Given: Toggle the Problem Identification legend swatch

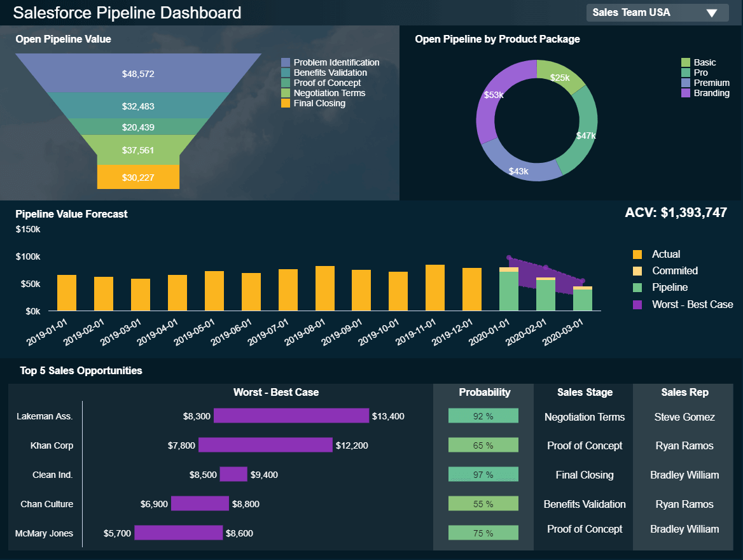Looking at the screenshot, I should [x=286, y=62].
